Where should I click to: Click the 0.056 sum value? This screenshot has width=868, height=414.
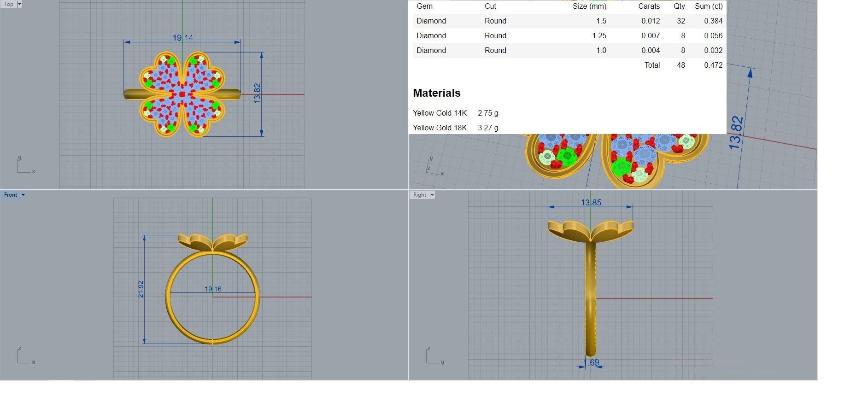(713, 36)
